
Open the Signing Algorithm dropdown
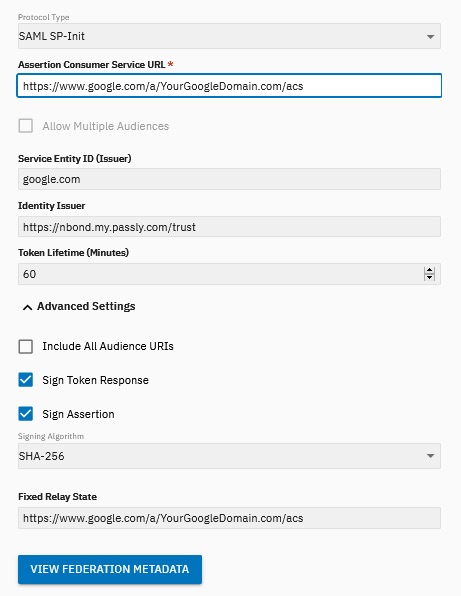click(229, 456)
